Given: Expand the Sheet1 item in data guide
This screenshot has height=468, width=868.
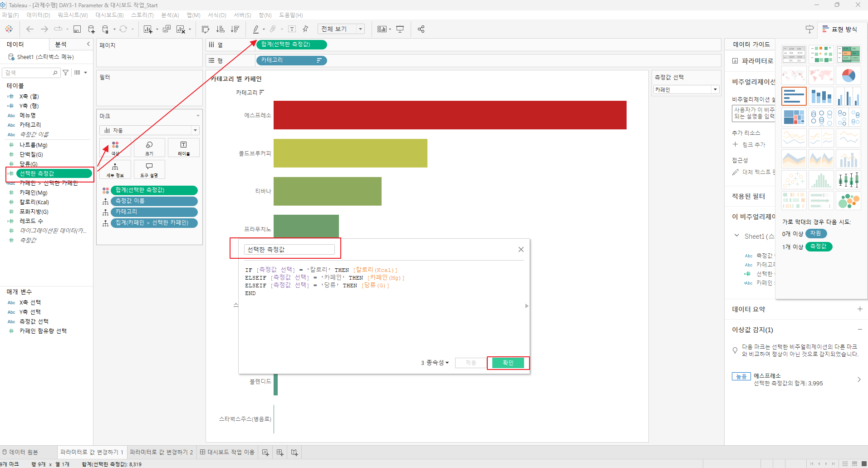Looking at the screenshot, I should [x=736, y=236].
